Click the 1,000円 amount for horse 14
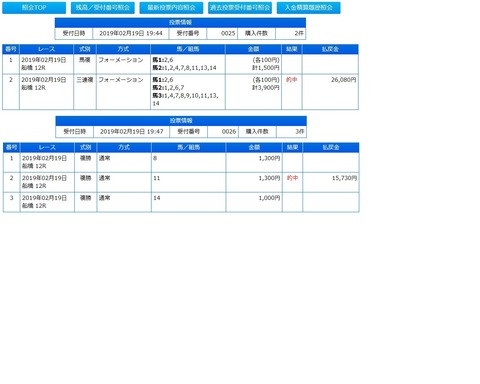Viewport: 480px width, 384px height. click(x=269, y=198)
